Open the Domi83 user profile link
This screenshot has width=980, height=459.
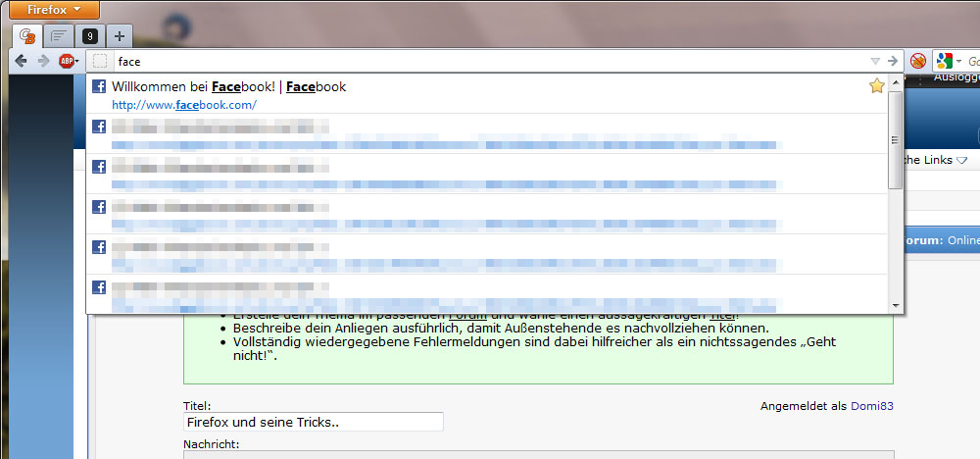pyautogui.click(x=872, y=406)
